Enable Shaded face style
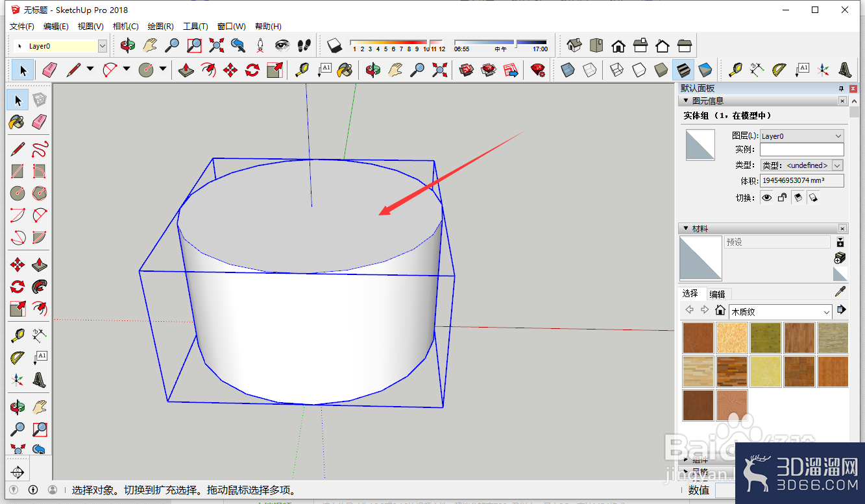Screen dimensions: 865x504 click(x=661, y=69)
